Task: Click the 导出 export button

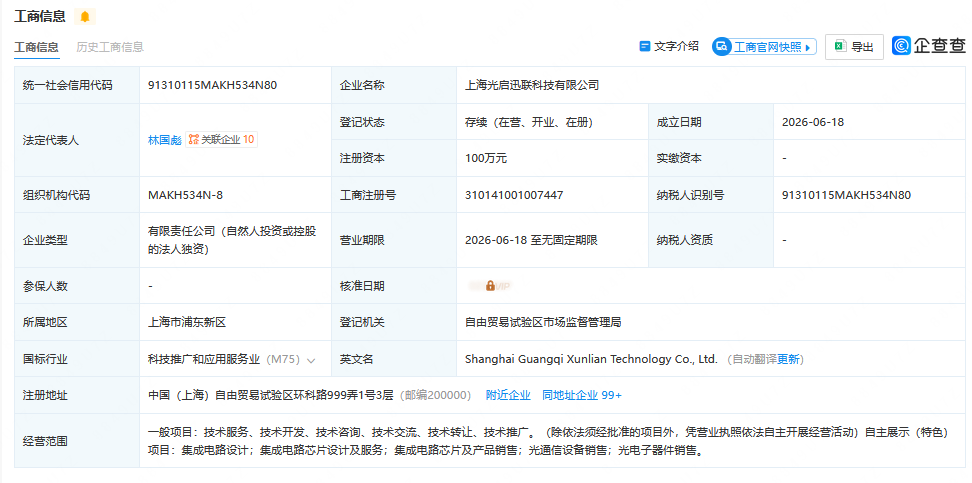Action: point(854,47)
